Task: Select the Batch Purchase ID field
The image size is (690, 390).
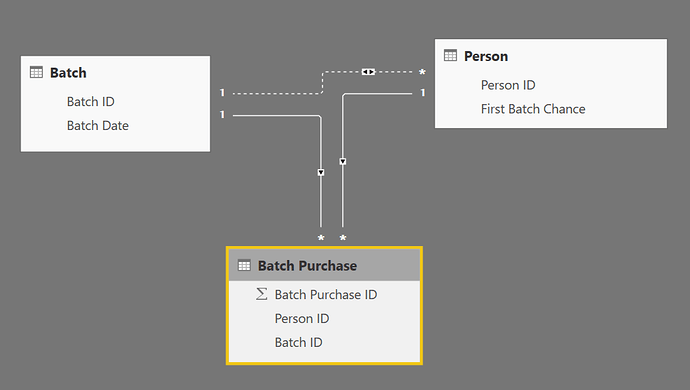Action: tap(326, 294)
